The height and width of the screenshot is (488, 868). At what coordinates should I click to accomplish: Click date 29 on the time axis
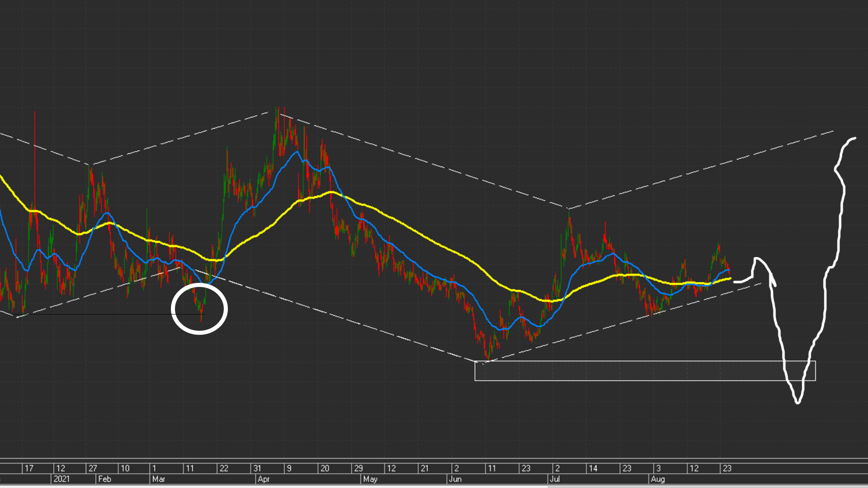tap(359, 469)
